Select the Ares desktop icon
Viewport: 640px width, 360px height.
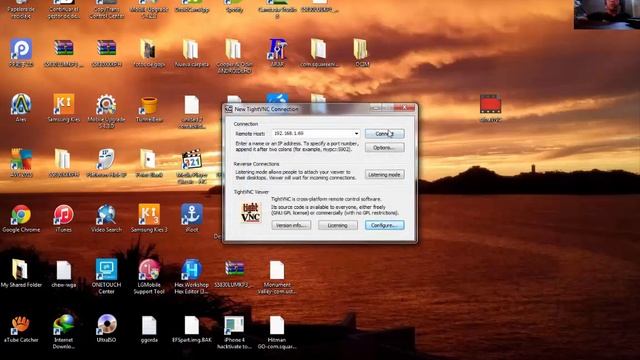(21, 108)
